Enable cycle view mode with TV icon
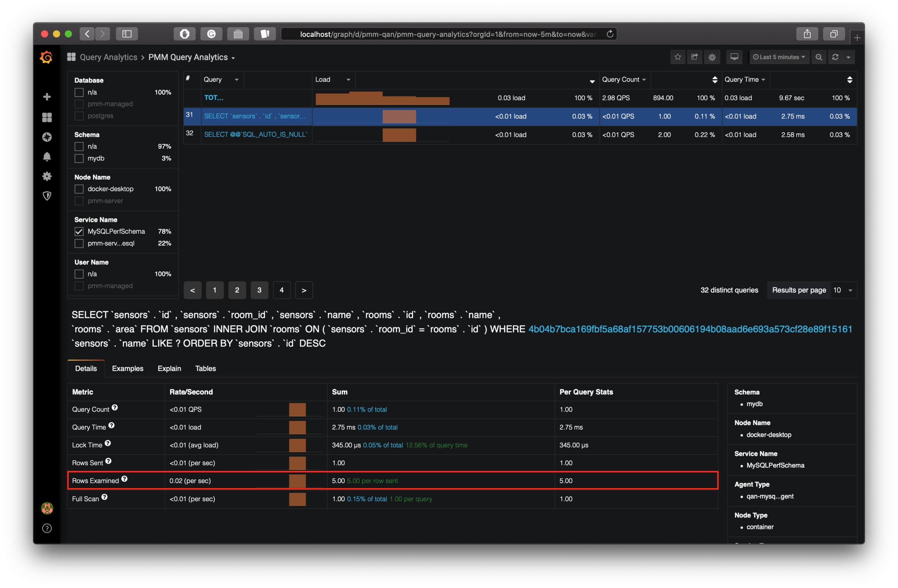The image size is (898, 588). point(734,57)
